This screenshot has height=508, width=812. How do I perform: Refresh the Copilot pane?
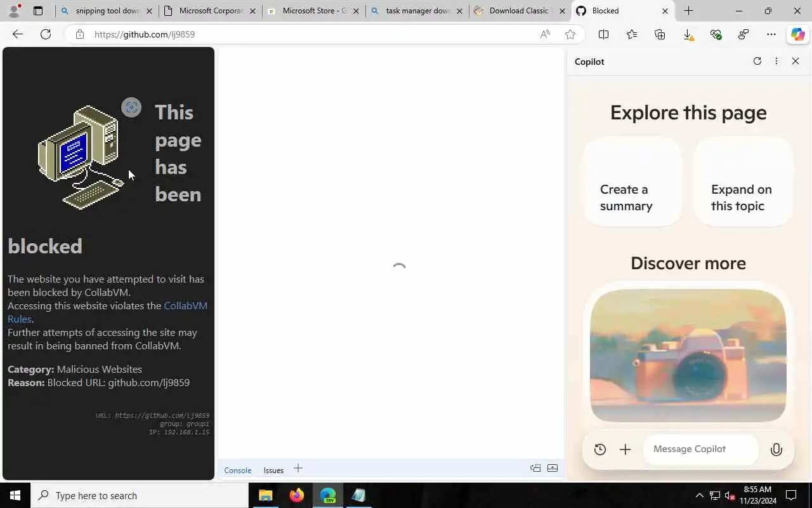click(757, 61)
